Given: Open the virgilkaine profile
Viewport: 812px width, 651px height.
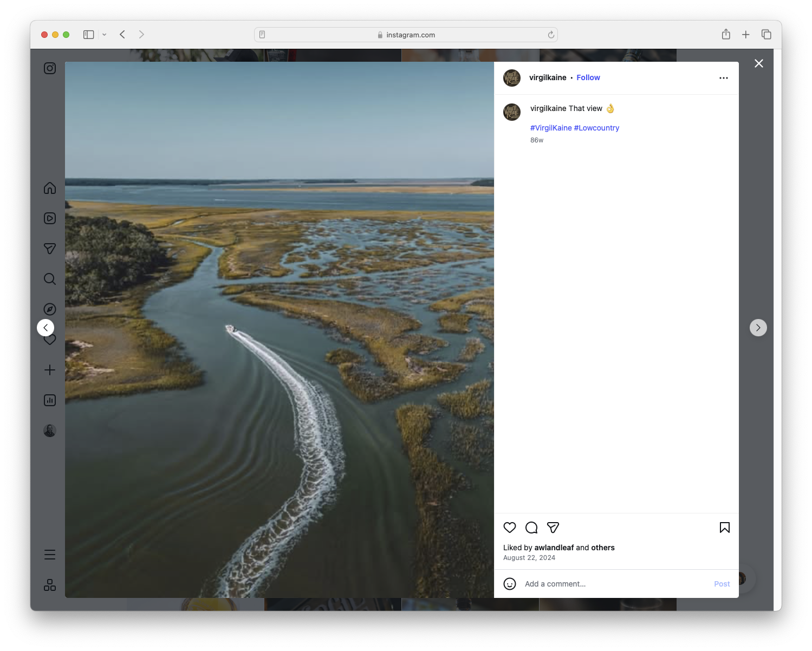Looking at the screenshot, I should (548, 77).
